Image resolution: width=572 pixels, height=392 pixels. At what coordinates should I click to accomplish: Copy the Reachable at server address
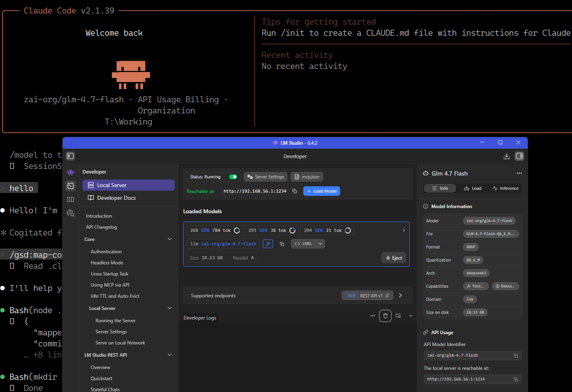(x=295, y=191)
